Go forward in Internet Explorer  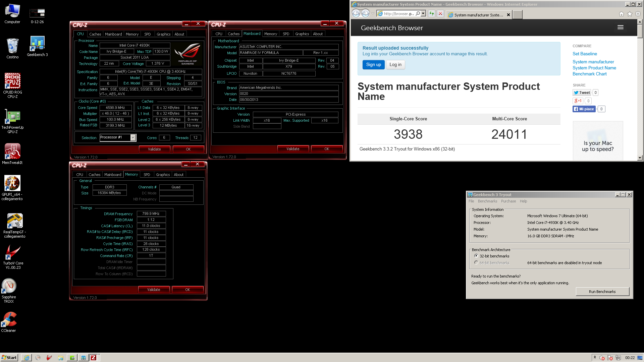366,13
